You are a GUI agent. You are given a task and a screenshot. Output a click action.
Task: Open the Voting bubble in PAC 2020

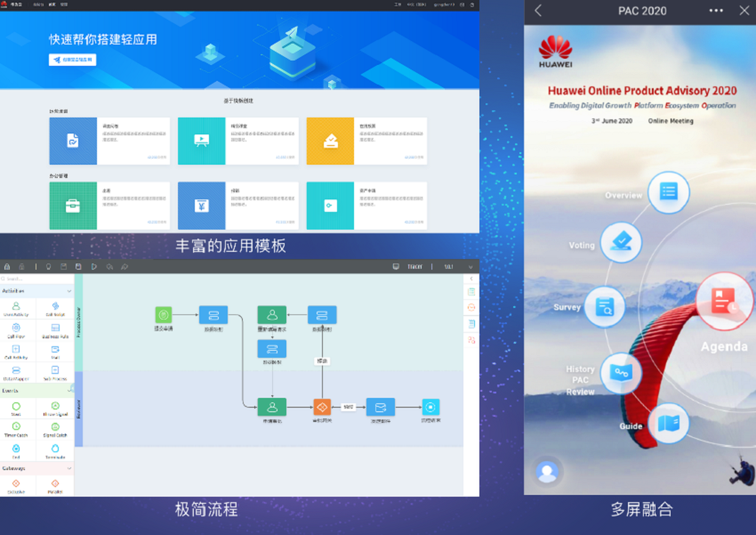[x=621, y=242]
